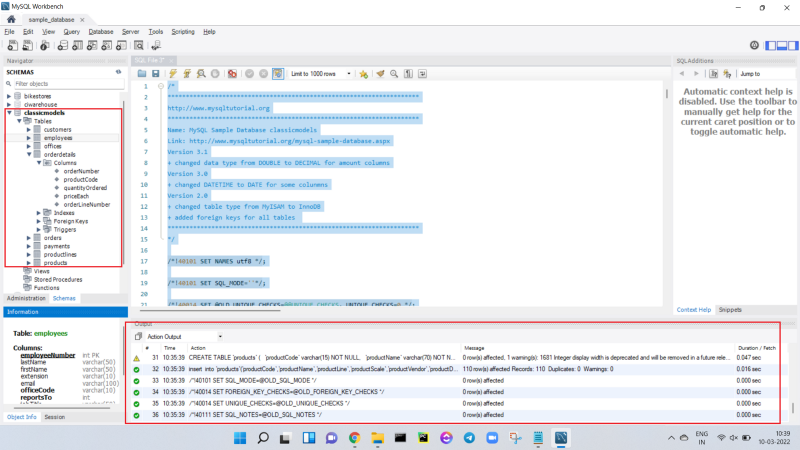Toggle continue on error icon
The width and height of the screenshot is (800, 450).
pyautogui.click(x=232, y=73)
